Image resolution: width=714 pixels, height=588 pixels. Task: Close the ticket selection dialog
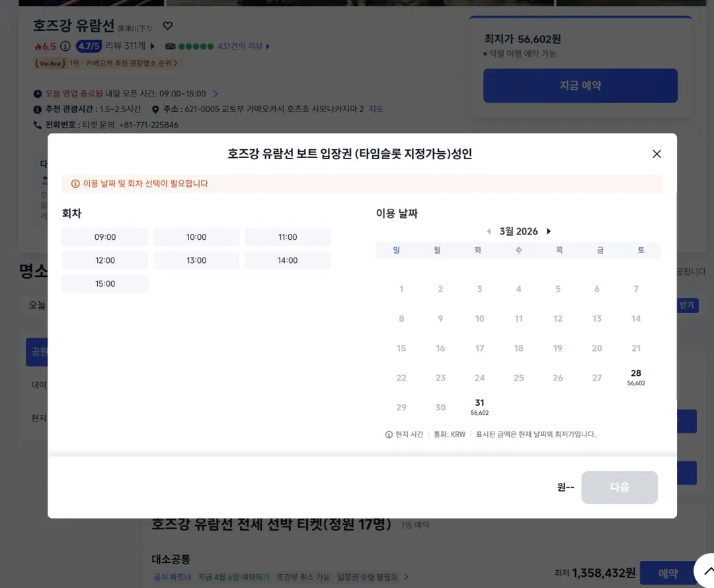pyautogui.click(x=656, y=154)
